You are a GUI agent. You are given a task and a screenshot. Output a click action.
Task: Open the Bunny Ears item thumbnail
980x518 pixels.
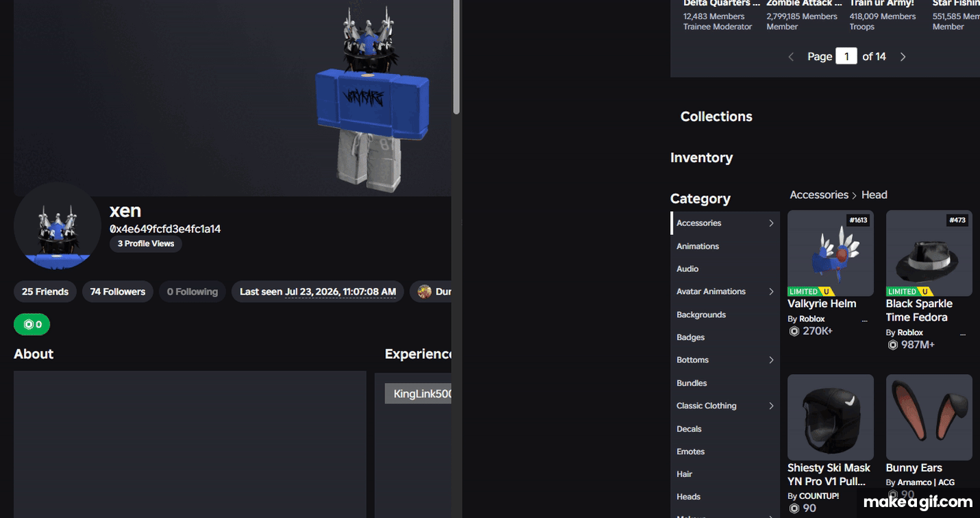929,417
